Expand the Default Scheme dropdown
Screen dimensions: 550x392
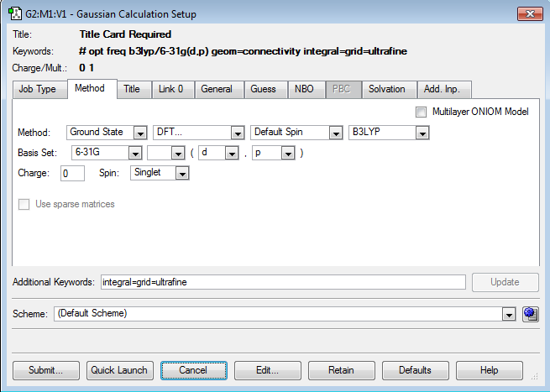pos(285,314)
